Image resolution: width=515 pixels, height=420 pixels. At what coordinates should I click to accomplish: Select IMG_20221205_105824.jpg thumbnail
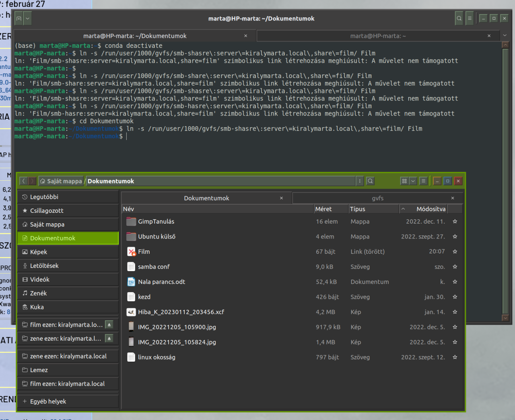[x=131, y=342]
